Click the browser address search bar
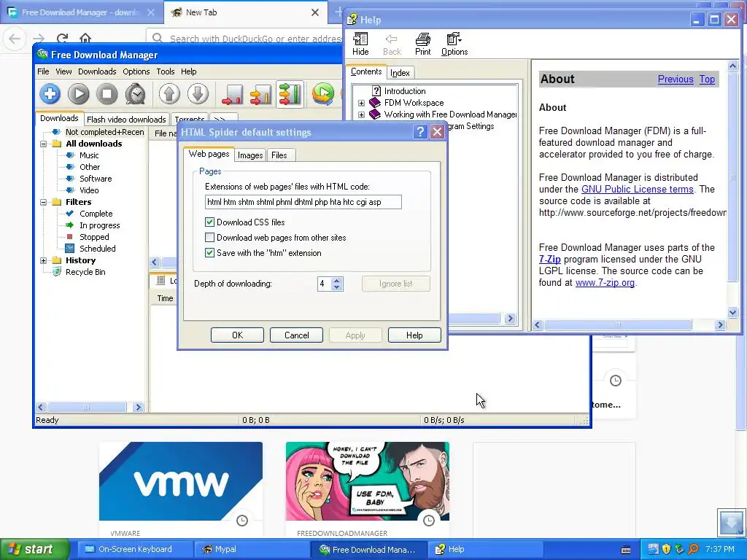 click(x=245, y=38)
